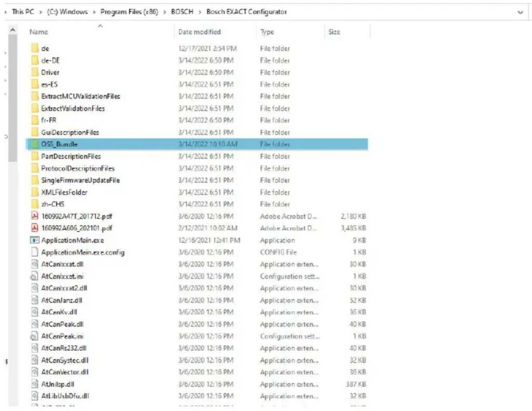Go to This PC in breadcrumb
The height and width of the screenshot is (411, 532).
[x=23, y=12]
